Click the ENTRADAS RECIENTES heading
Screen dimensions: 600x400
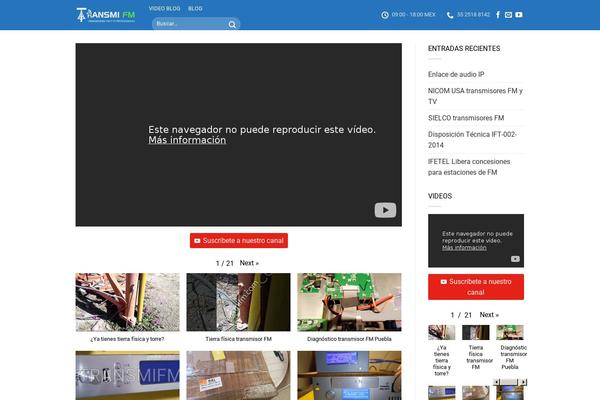tap(464, 49)
